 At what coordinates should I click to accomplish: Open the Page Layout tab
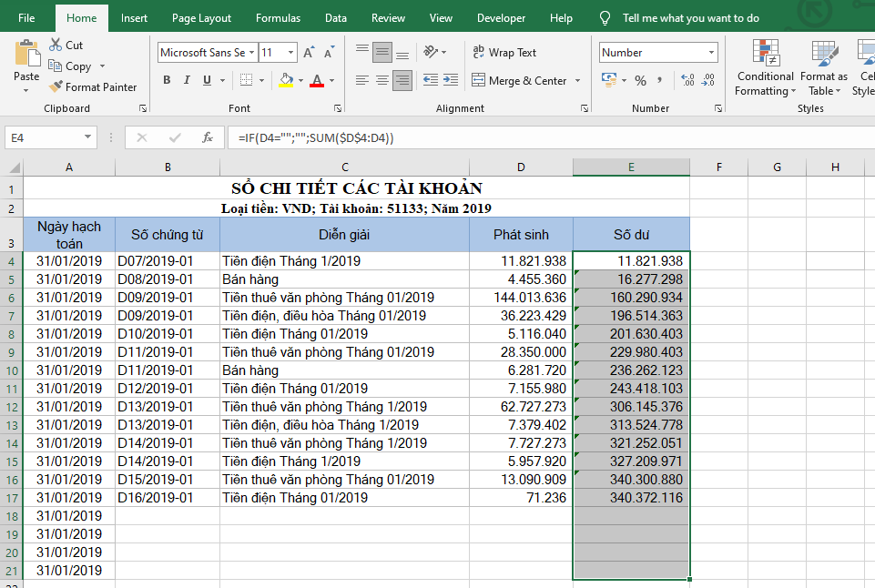pyautogui.click(x=201, y=18)
